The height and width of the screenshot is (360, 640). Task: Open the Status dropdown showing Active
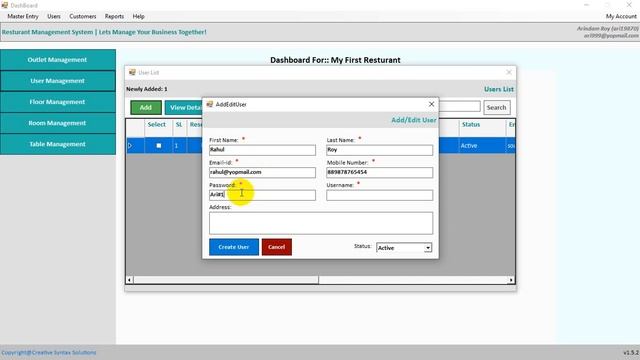pyautogui.click(x=404, y=248)
